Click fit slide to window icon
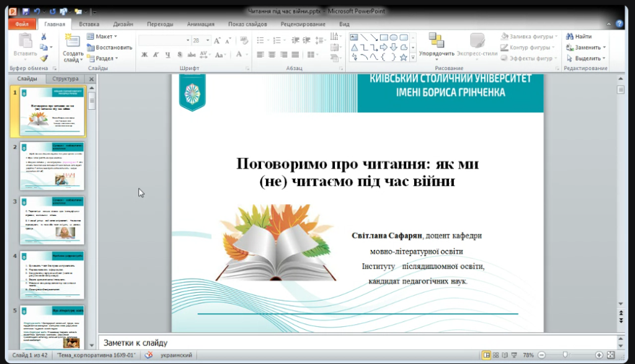Viewport: 635px width, 364px height. coord(610,355)
